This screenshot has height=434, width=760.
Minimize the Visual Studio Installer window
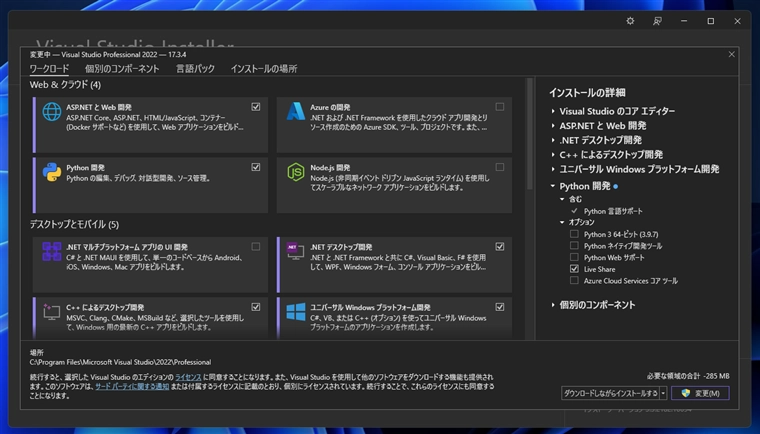(684, 21)
